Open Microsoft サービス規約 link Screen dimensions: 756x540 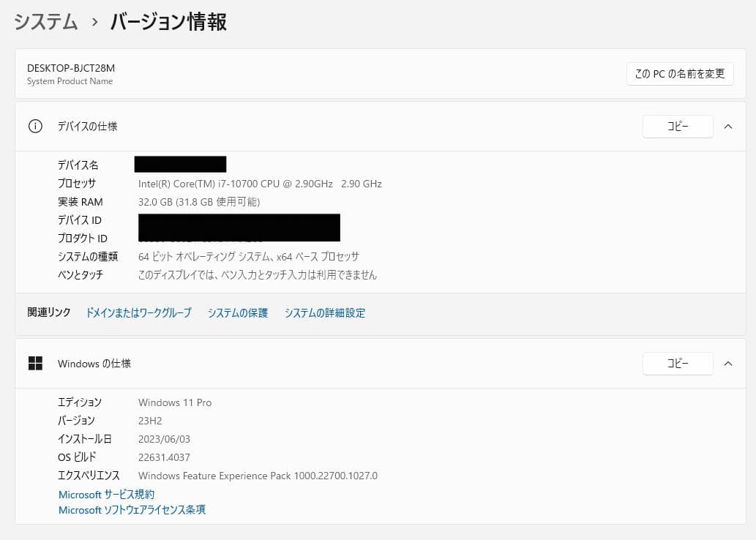(107, 495)
